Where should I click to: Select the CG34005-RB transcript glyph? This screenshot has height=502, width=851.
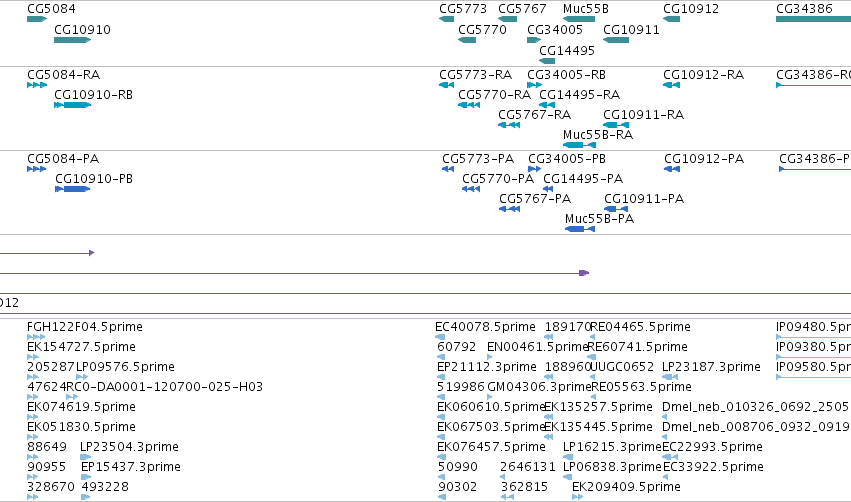[x=534, y=85]
